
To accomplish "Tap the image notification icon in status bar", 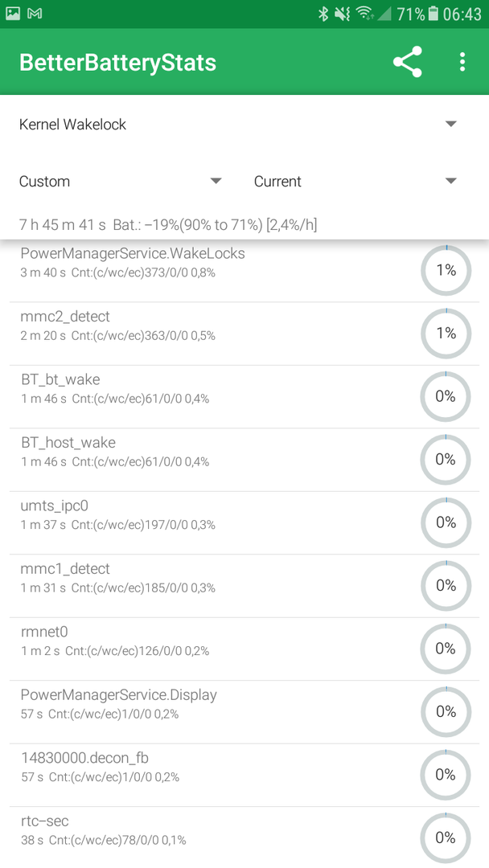I will 12,14.
